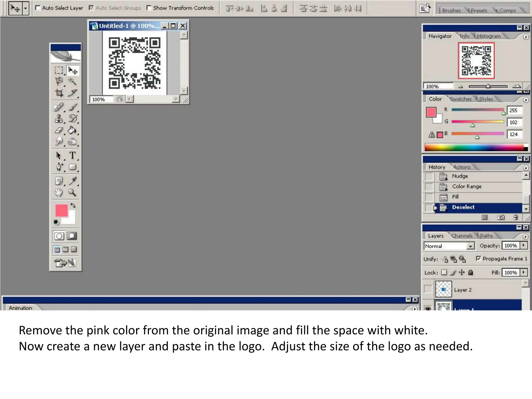
Task: Select the Path Selection arrow tool
Action: (59, 155)
